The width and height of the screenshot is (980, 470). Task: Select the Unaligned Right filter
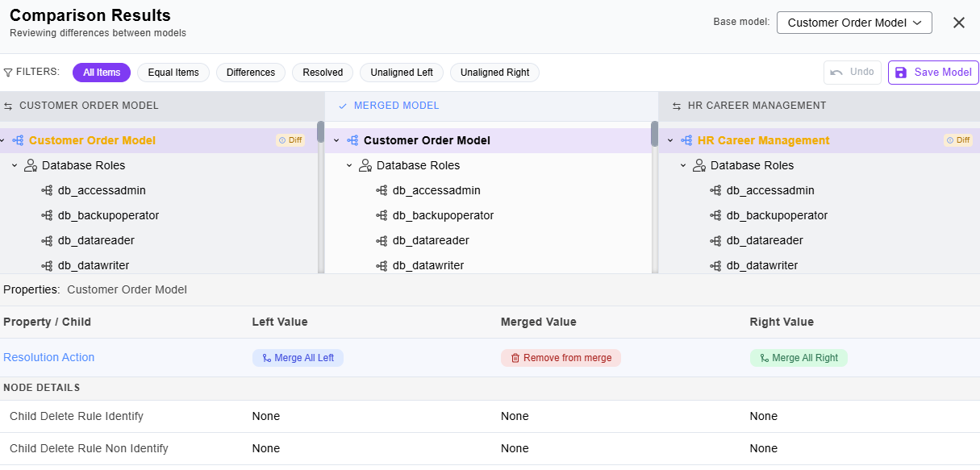[x=494, y=73]
